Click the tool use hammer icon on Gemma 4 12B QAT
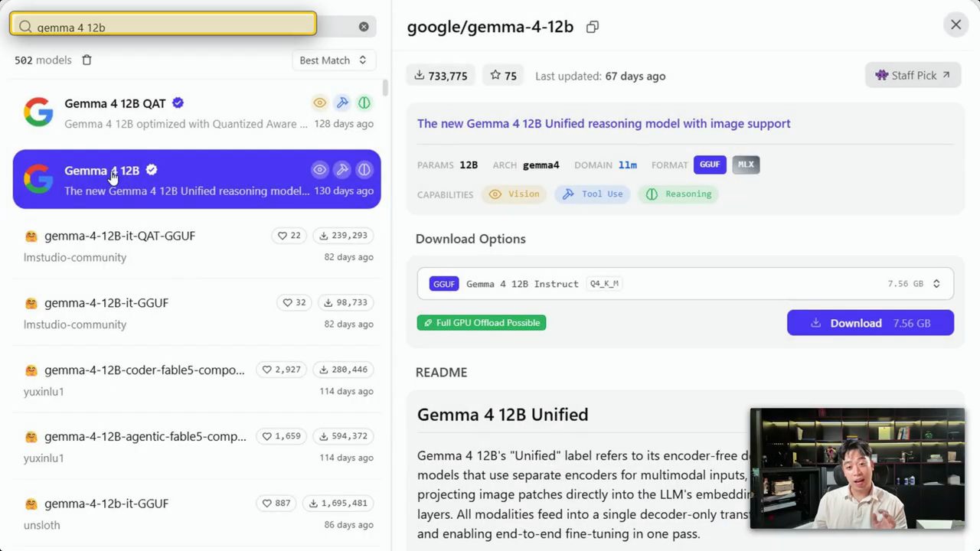 (342, 103)
